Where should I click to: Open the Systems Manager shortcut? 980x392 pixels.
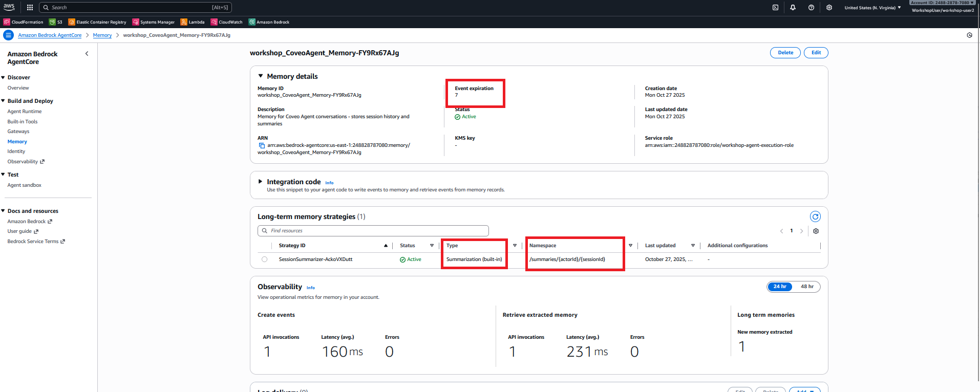click(x=154, y=22)
